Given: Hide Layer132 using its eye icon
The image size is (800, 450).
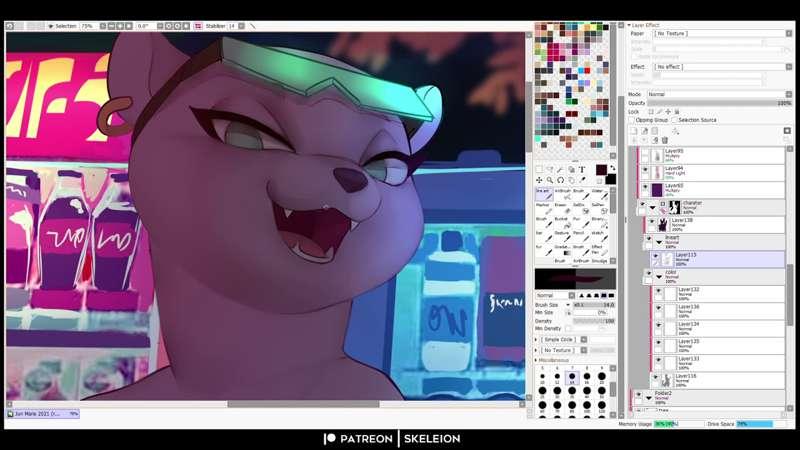Looking at the screenshot, I should (x=659, y=291).
